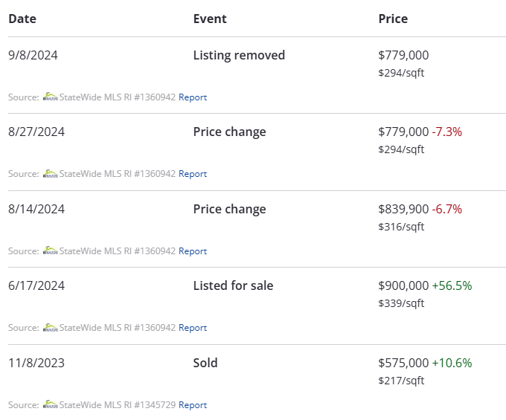Click the Price change event dated 8/27/2024
This screenshot has height=420, width=506.
[x=229, y=132]
